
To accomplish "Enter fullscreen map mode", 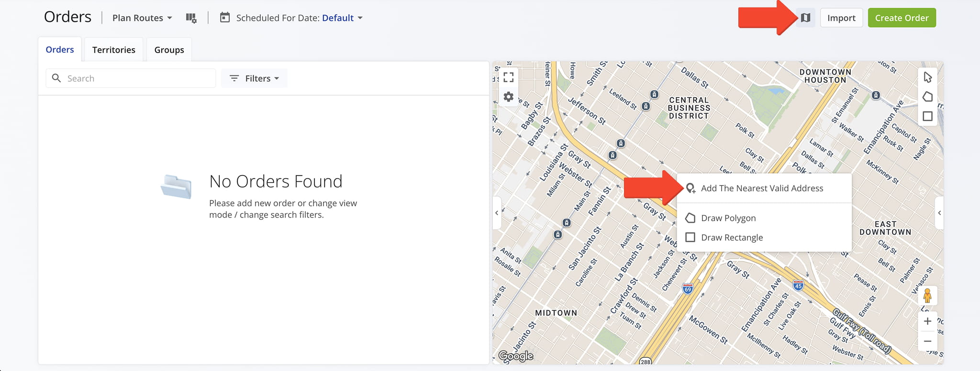I will [508, 77].
